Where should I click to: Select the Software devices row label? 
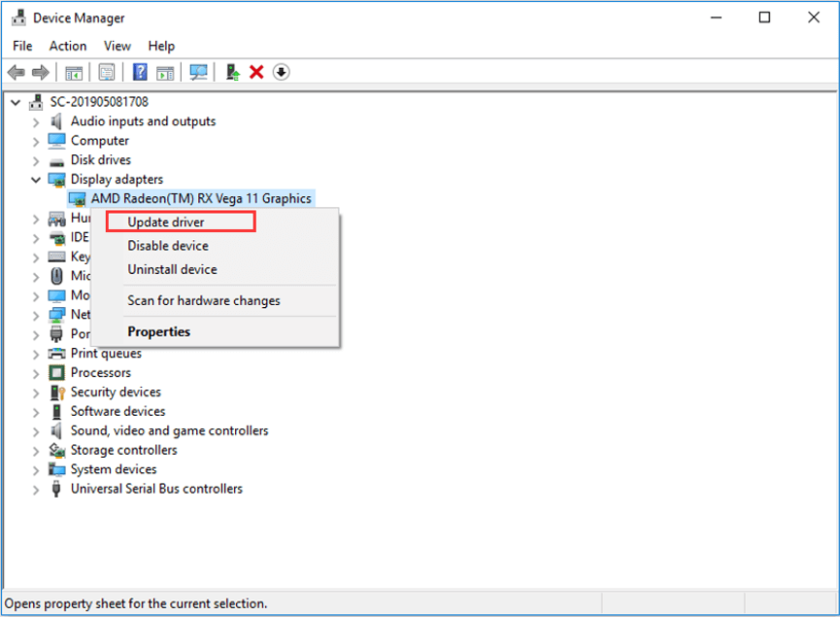(x=118, y=412)
